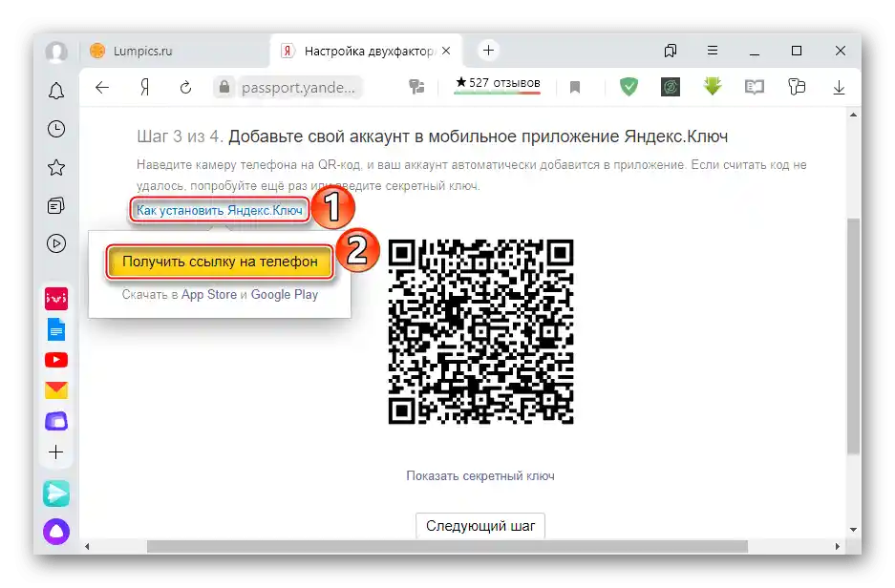This screenshot has height=588, width=895.
Task: Open the reading mode book icon
Action: tap(754, 87)
